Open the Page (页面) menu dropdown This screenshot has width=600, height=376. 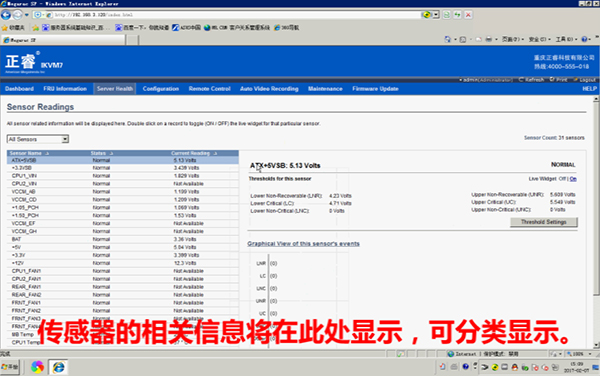[513, 39]
